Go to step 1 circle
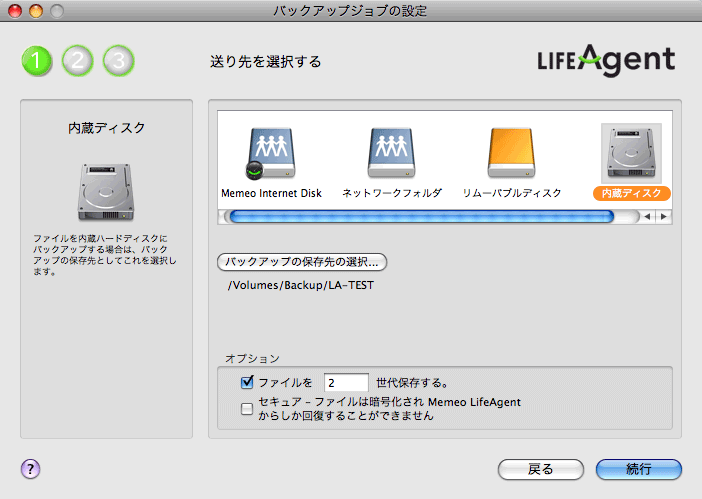Screen dimensions: 702x499 [37, 60]
